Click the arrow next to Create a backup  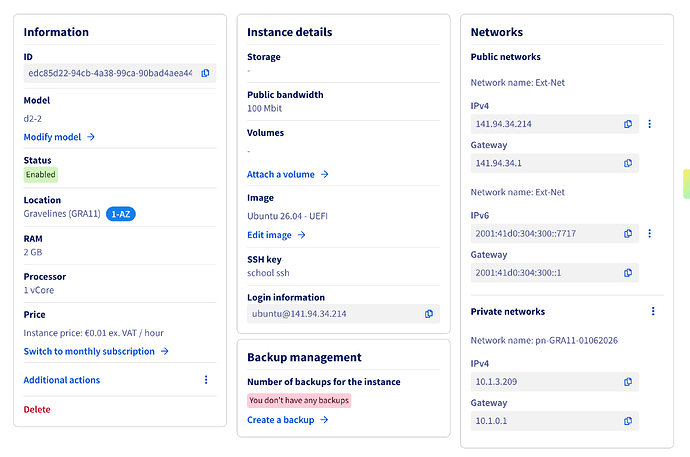324,420
